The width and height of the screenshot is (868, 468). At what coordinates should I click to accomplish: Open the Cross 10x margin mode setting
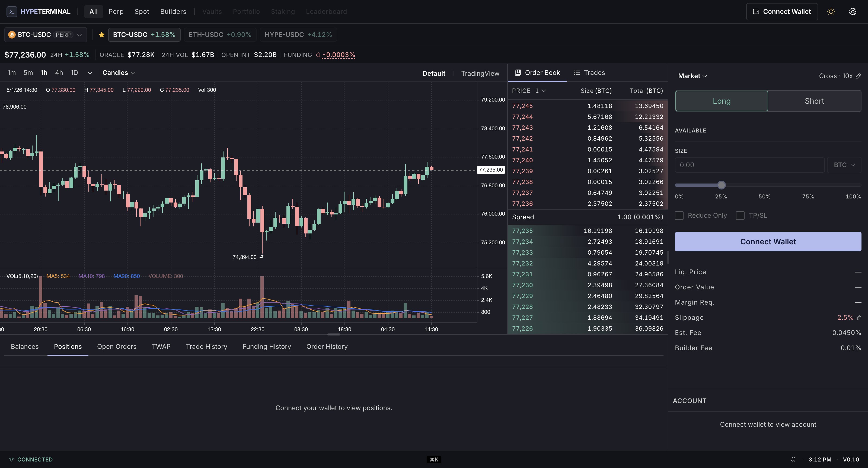click(840, 76)
